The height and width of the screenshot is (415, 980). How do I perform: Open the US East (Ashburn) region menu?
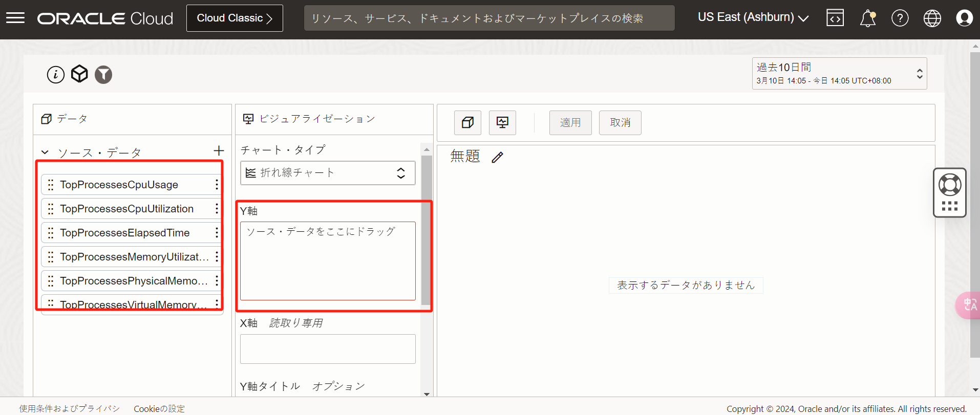pos(753,17)
